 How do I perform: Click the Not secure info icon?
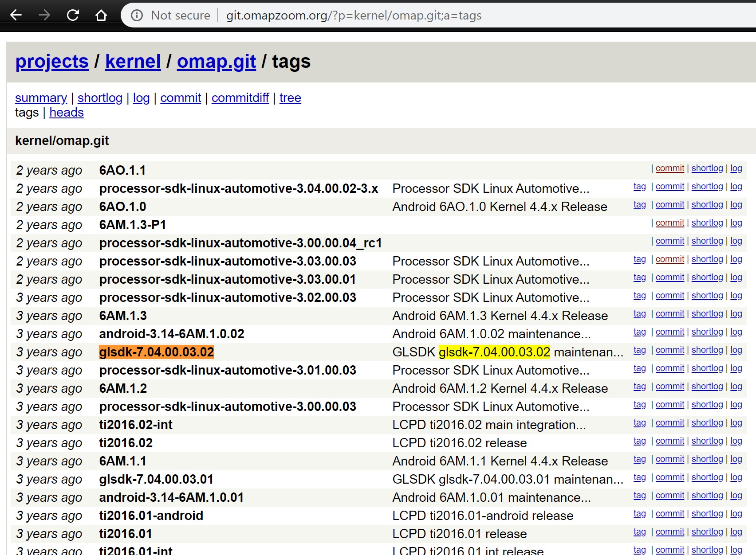pyautogui.click(x=137, y=16)
